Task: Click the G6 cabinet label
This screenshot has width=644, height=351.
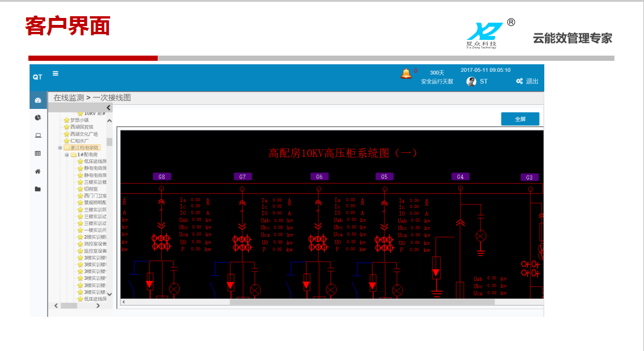Action: click(x=319, y=177)
